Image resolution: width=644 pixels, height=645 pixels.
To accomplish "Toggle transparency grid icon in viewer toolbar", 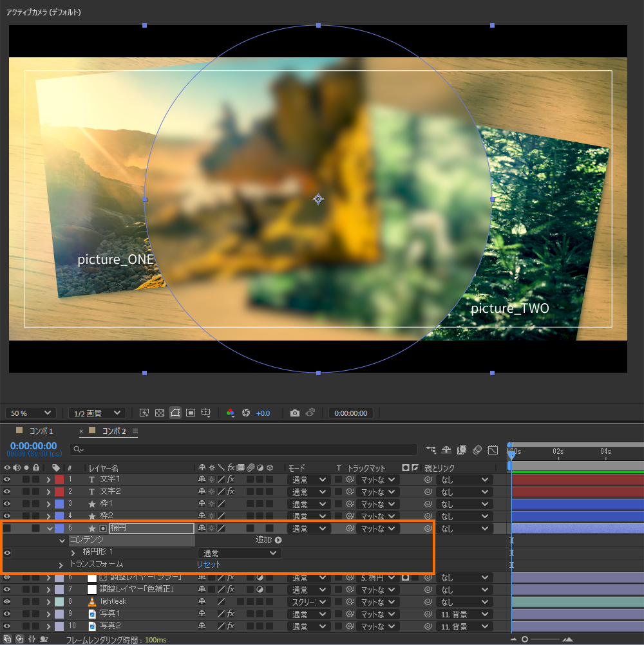I will pos(159,413).
